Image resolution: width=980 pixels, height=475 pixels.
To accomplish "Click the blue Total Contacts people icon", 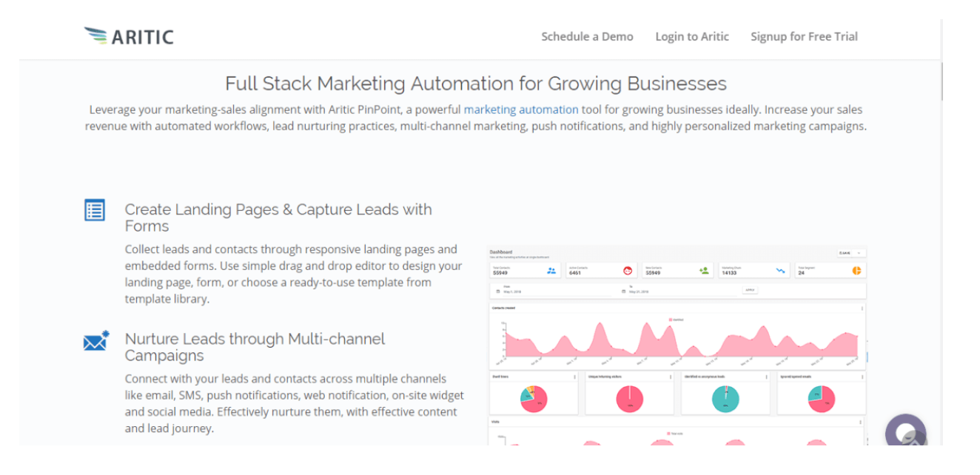I will click(x=551, y=270).
